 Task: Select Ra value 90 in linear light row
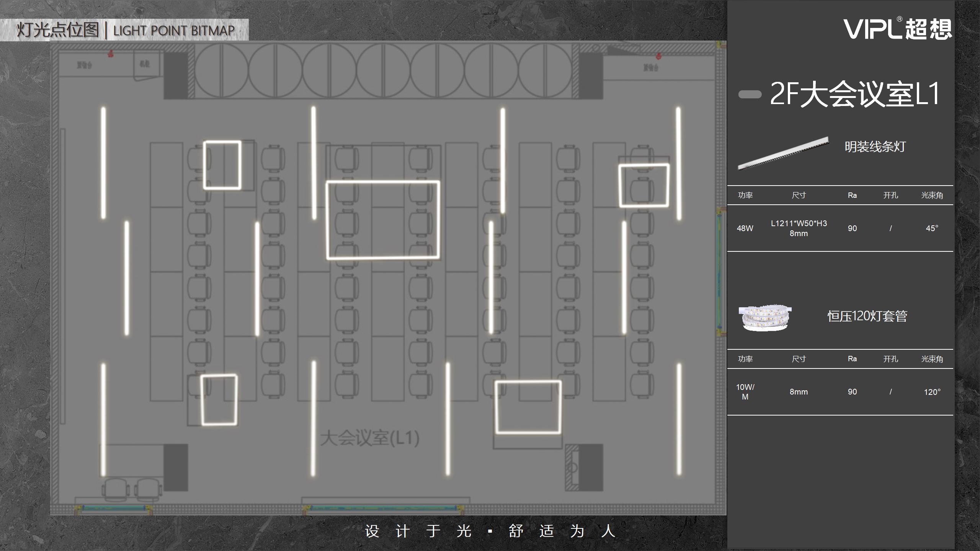click(852, 228)
